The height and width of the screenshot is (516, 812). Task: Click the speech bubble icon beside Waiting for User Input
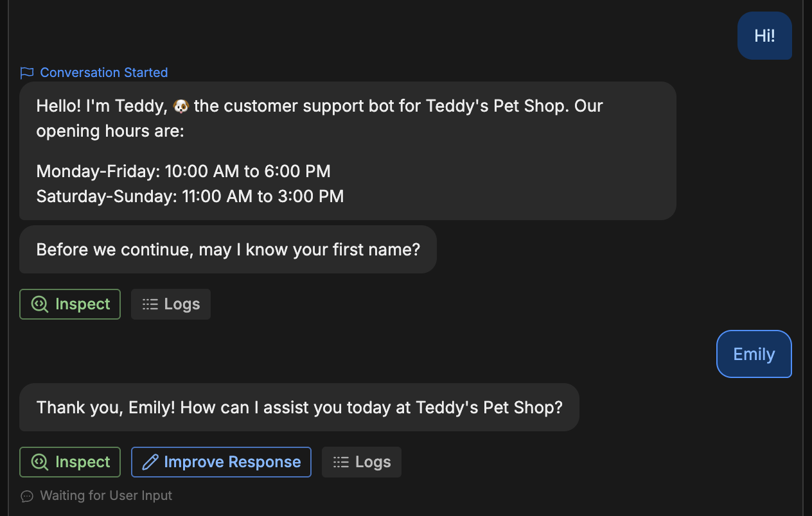[27, 496]
